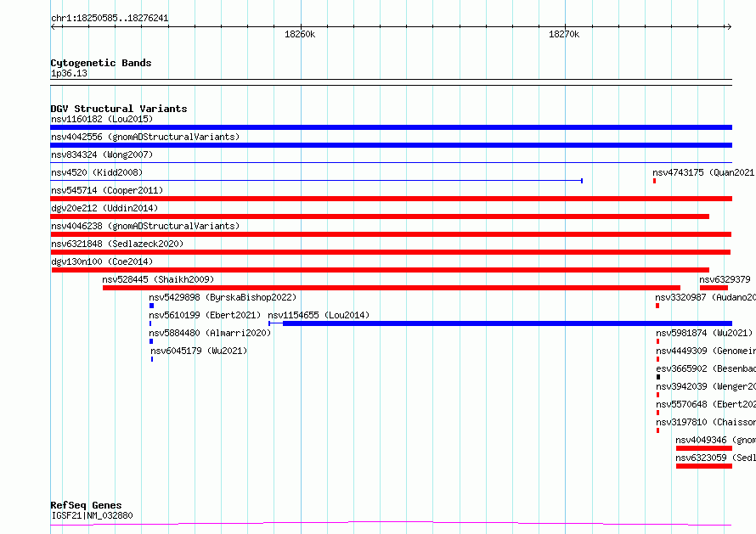The image size is (756, 534).
Task: Select the nsv4449309 variant label
Action: coord(706,351)
